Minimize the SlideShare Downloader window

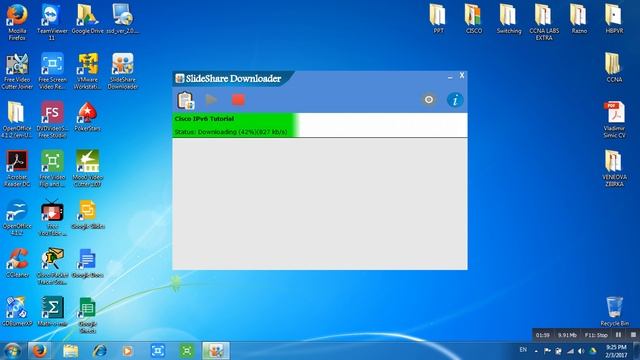click(450, 76)
